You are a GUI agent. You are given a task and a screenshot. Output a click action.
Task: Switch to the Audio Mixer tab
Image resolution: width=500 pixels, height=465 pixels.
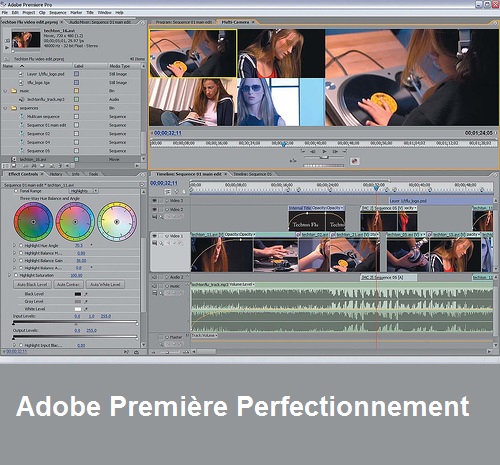(x=100, y=22)
